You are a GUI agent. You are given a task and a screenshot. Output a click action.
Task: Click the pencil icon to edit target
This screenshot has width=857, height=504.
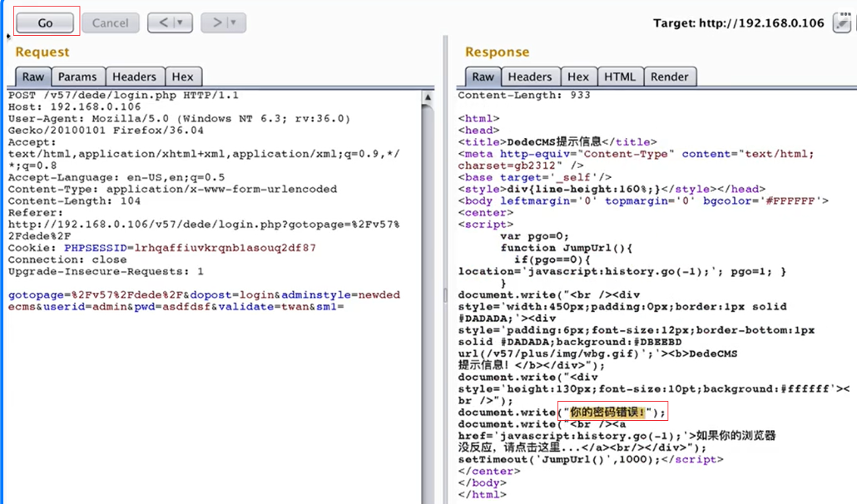[842, 23]
